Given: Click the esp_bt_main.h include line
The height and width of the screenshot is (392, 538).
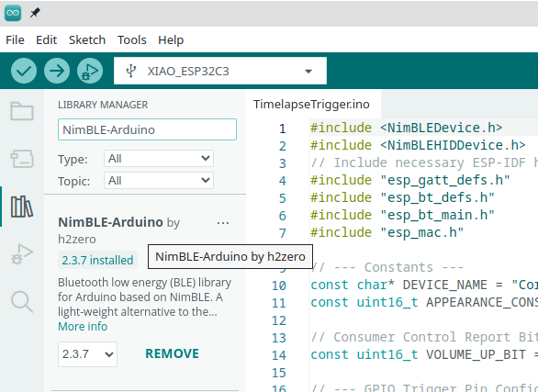Looking at the screenshot, I should pos(402,215).
